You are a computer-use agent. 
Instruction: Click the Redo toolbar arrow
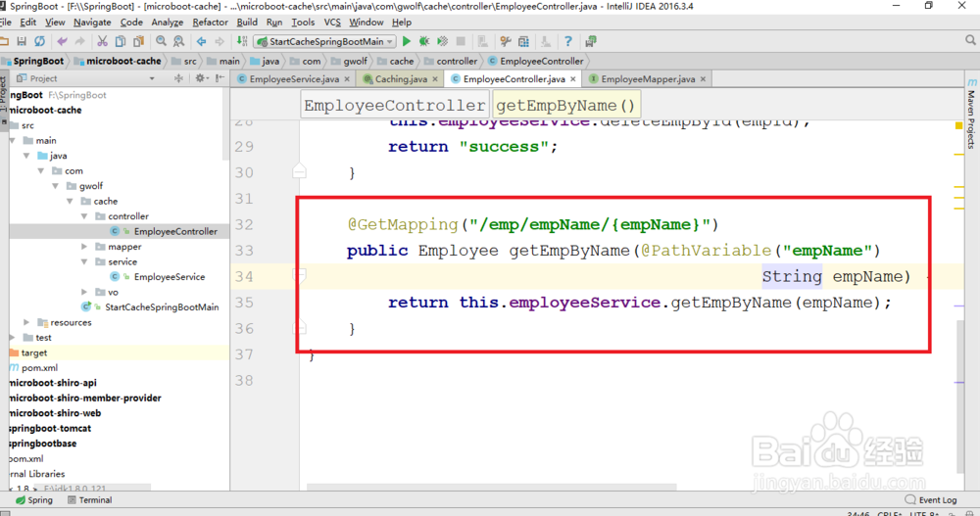(79, 41)
